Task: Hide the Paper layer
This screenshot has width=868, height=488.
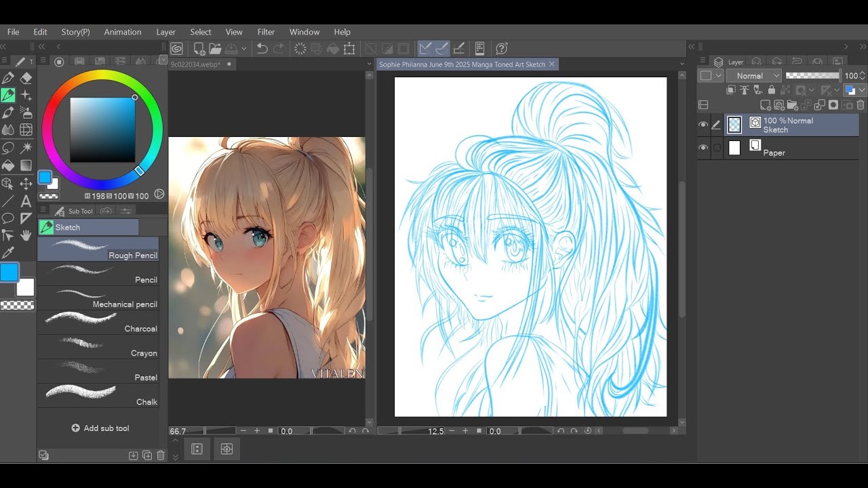Action: click(703, 148)
